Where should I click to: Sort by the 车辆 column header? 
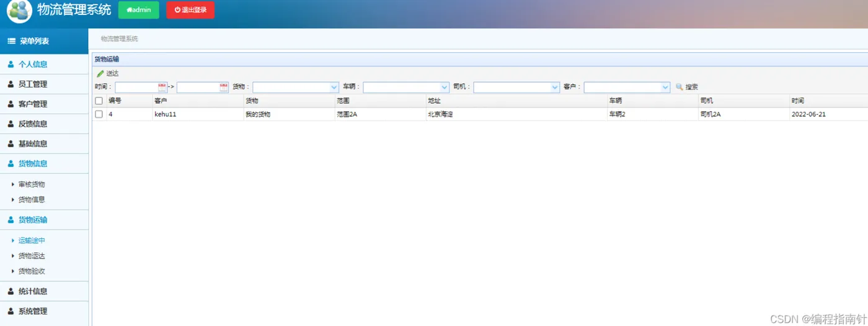[x=652, y=101]
